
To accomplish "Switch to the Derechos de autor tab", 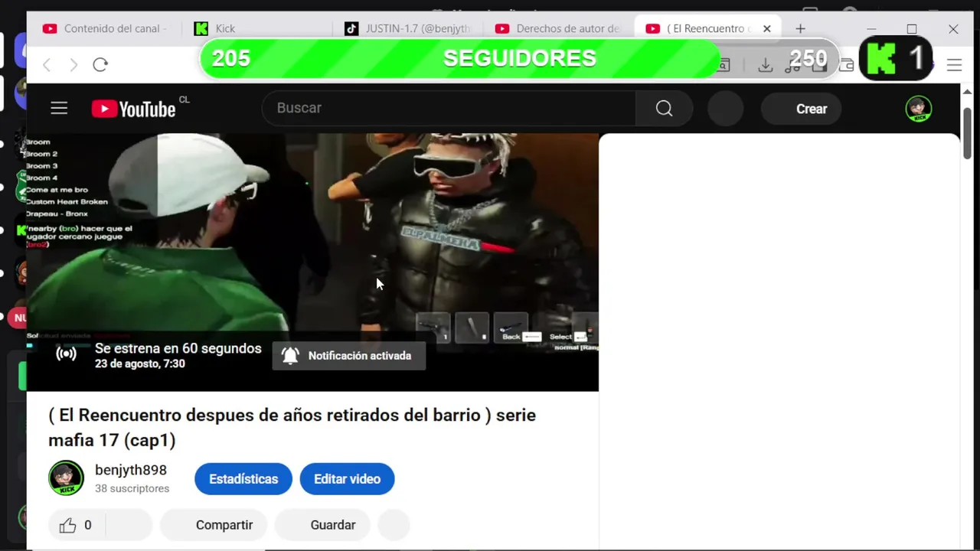I will (x=558, y=28).
